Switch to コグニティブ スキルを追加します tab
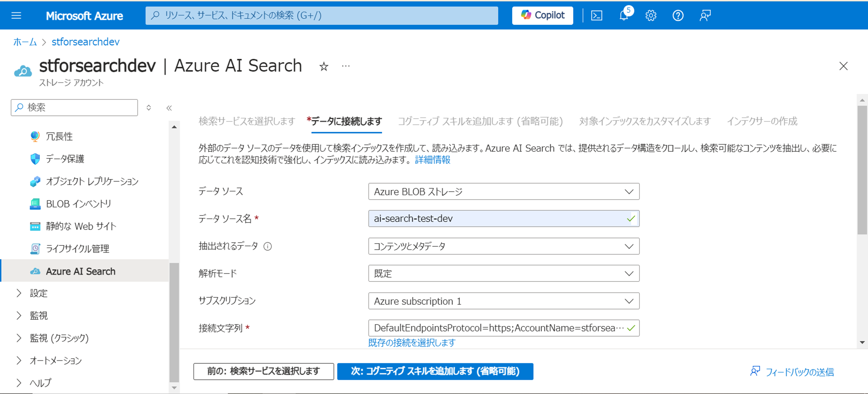 [x=481, y=121]
